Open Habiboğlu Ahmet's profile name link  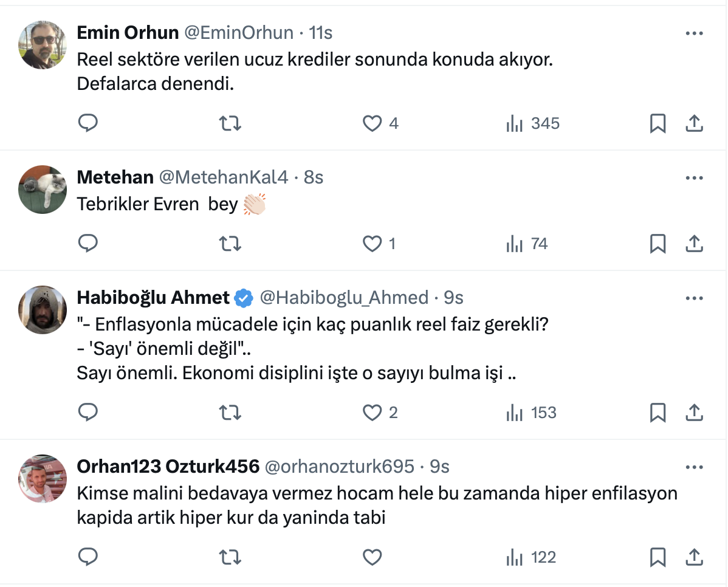pos(153,297)
